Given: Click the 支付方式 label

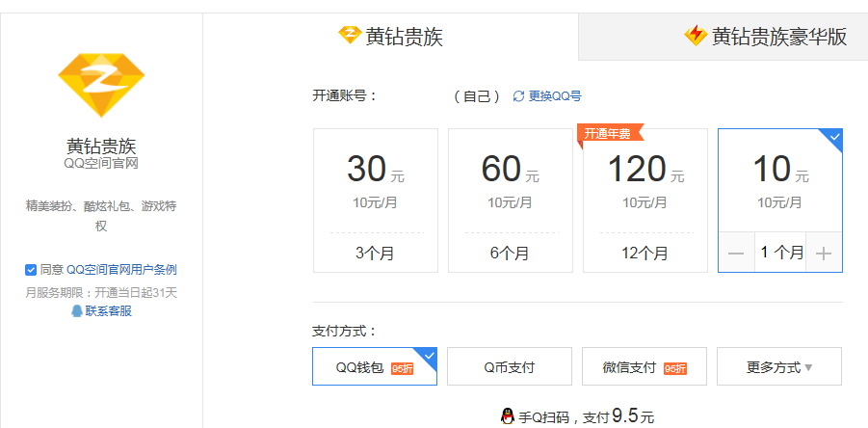Looking at the screenshot, I should 344,332.
